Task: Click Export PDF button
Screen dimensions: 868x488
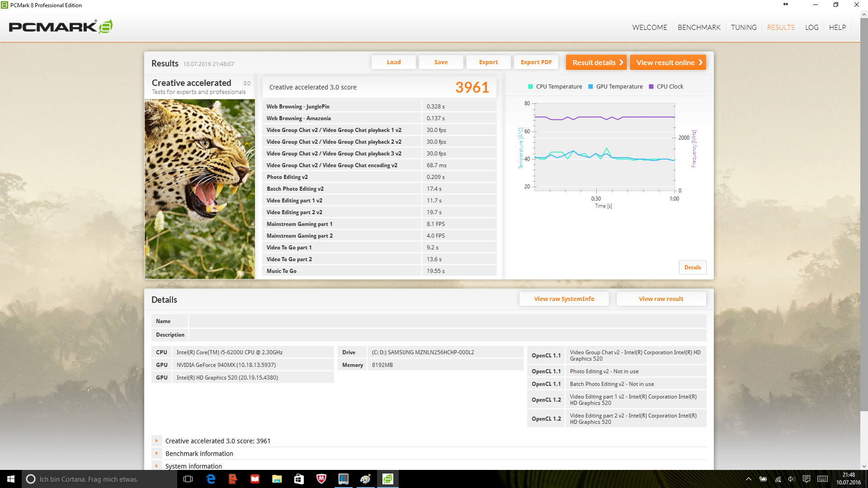Action: [536, 62]
